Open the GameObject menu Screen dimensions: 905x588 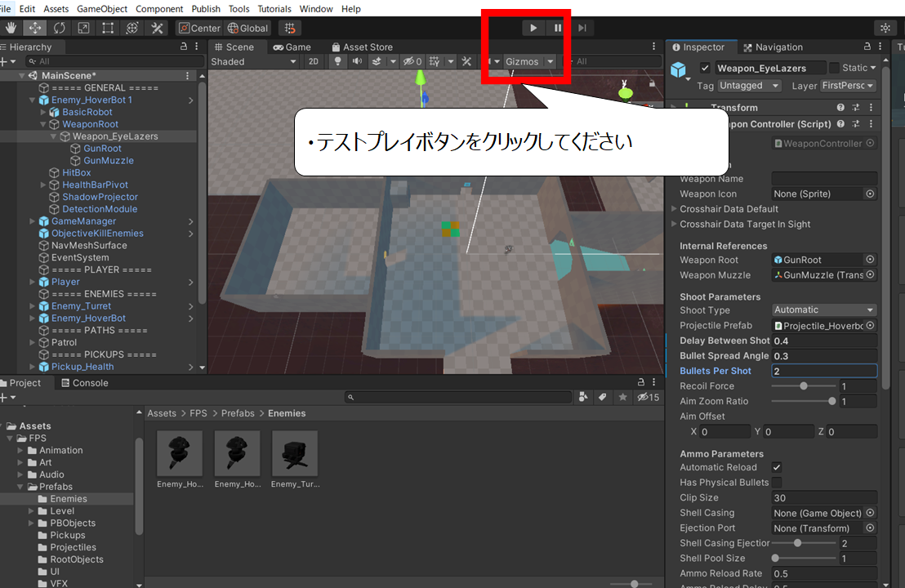click(102, 9)
